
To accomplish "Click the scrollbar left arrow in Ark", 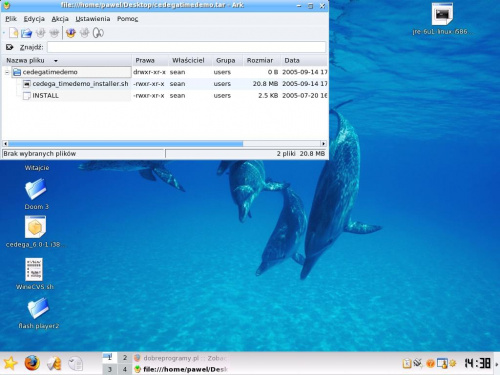I will tap(5, 144).
